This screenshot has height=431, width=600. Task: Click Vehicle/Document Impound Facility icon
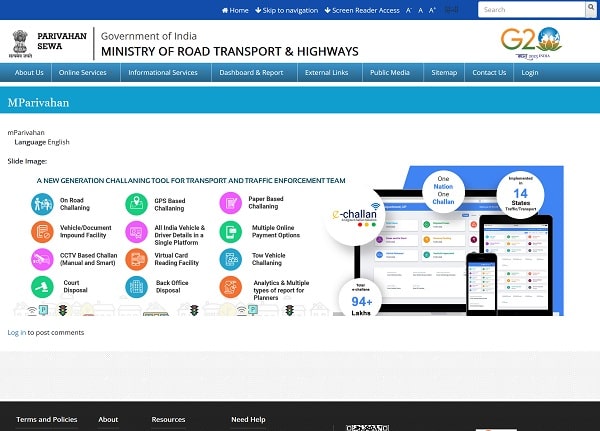point(42,232)
